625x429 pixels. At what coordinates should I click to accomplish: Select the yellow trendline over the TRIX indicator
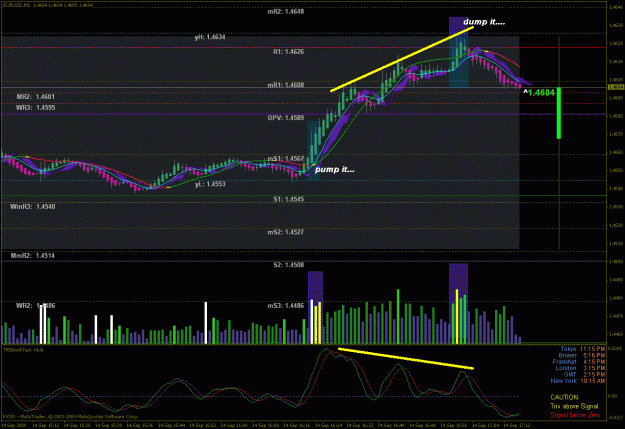pos(406,358)
